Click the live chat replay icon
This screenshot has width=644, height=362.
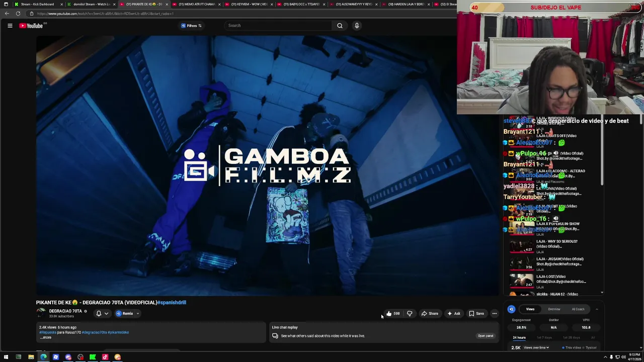point(275,336)
